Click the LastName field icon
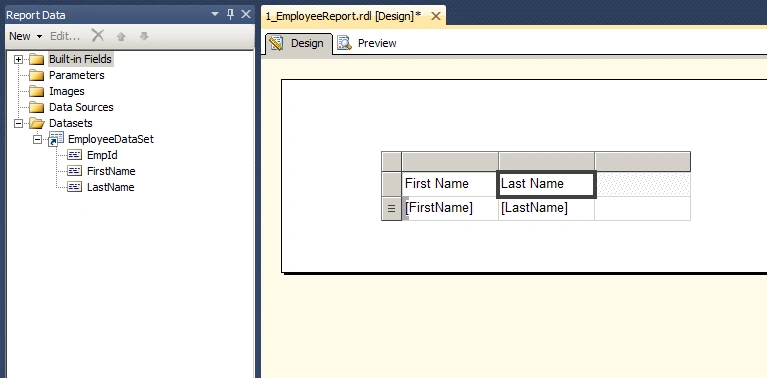This screenshot has width=767, height=378. [74, 187]
